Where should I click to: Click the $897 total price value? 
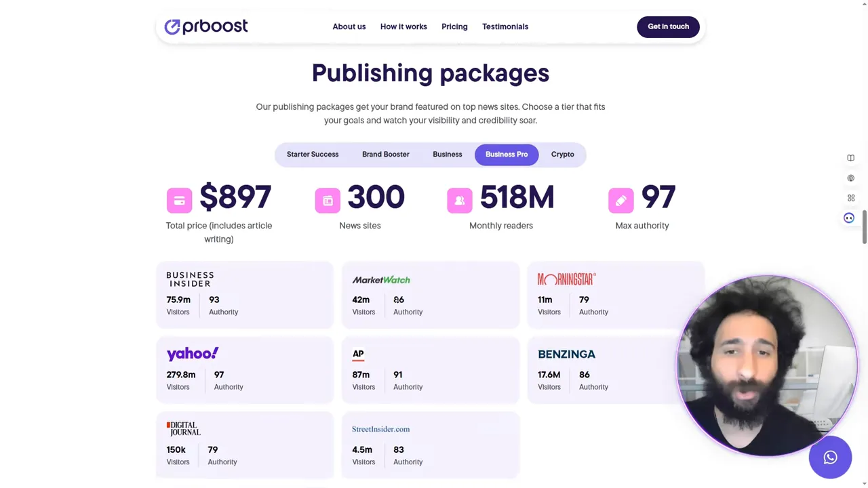point(235,197)
